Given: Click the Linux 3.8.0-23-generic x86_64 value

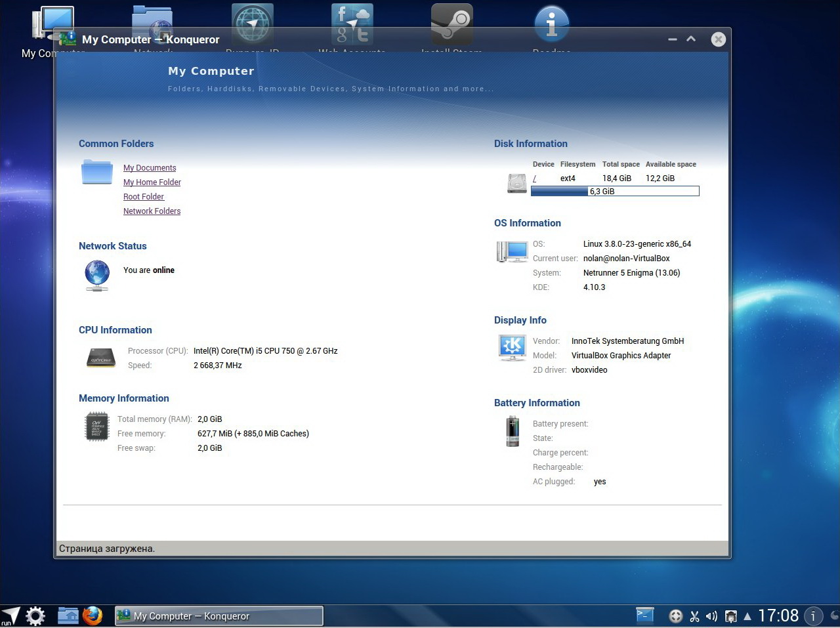Looking at the screenshot, I should [x=637, y=244].
